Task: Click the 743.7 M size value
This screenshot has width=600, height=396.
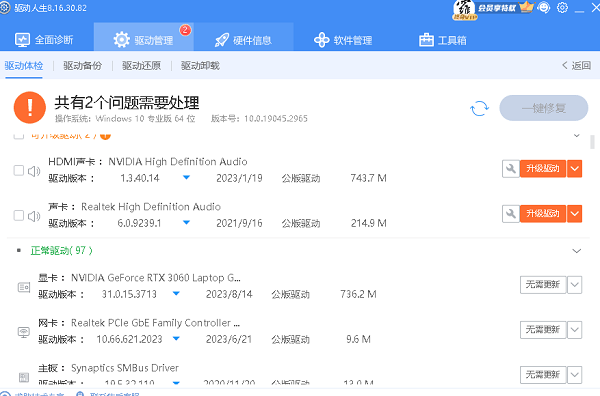Action: point(368,178)
